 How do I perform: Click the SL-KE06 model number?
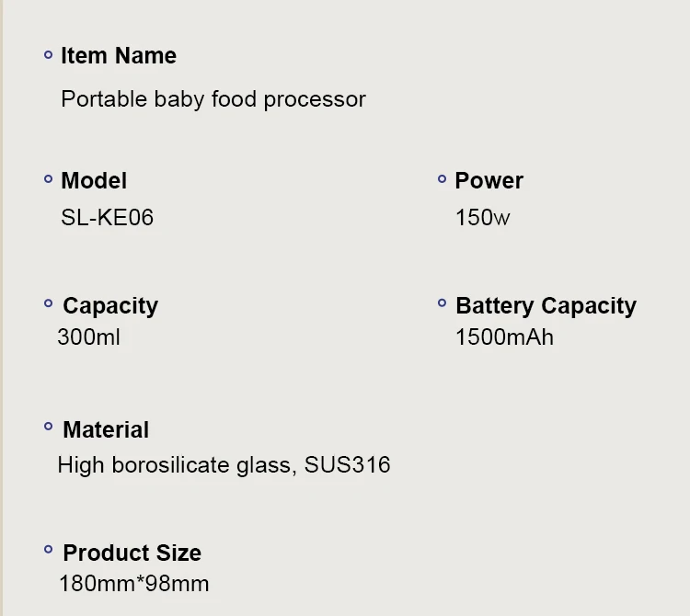click(108, 217)
